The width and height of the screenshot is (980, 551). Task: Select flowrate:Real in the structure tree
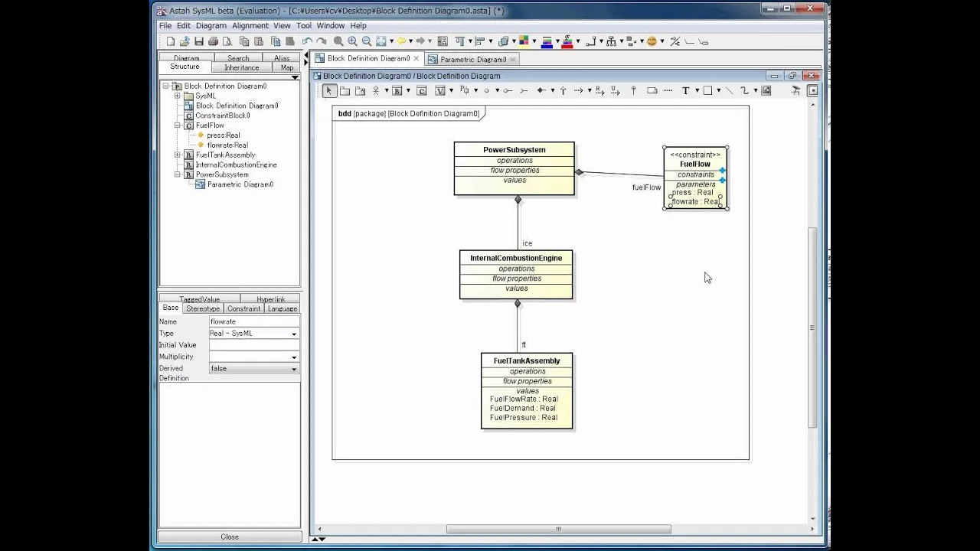[227, 145]
